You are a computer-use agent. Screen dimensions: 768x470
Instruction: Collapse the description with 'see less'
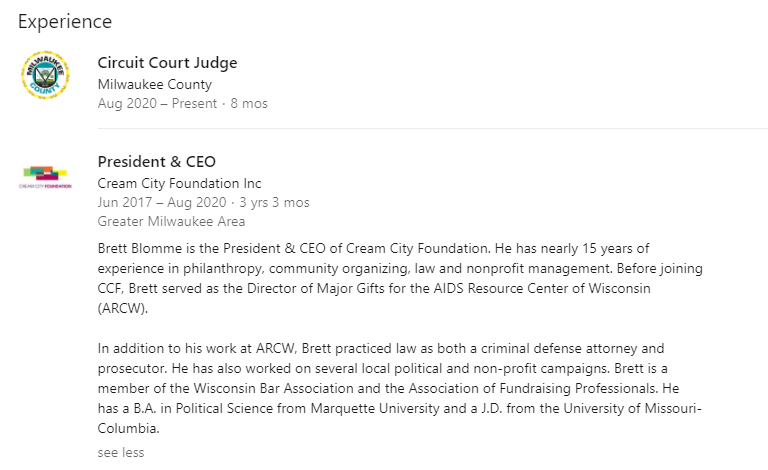point(120,452)
